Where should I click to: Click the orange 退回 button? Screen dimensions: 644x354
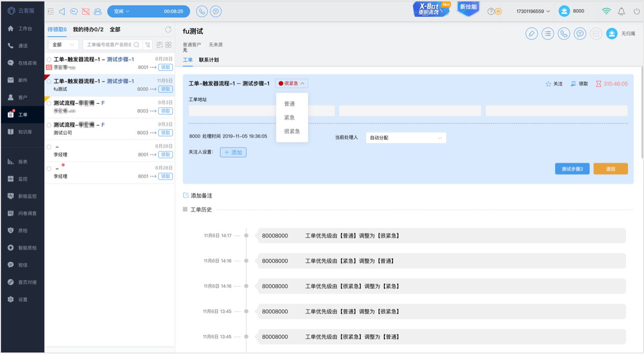[x=611, y=169]
